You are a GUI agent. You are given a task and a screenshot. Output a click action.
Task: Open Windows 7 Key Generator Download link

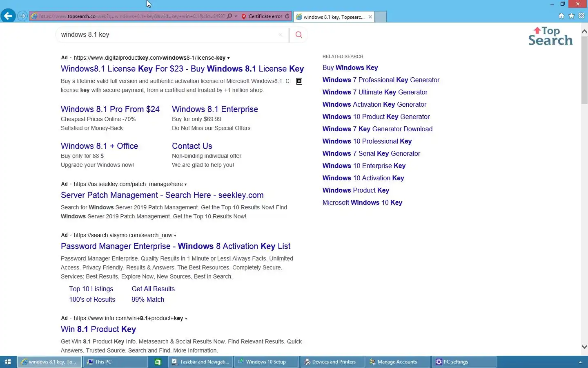point(377,129)
